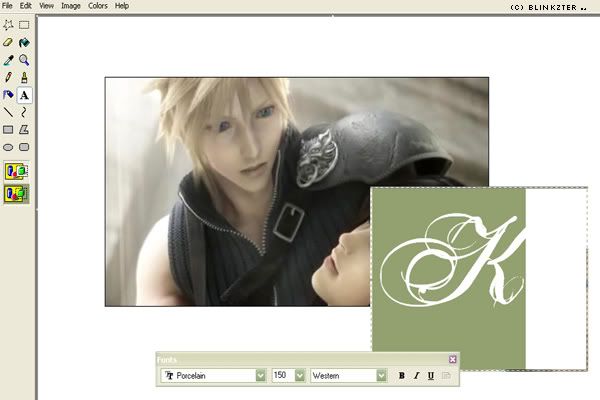Open the Help menu
The height and width of the screenshot is (400, 600).
(x=122, y=6)
